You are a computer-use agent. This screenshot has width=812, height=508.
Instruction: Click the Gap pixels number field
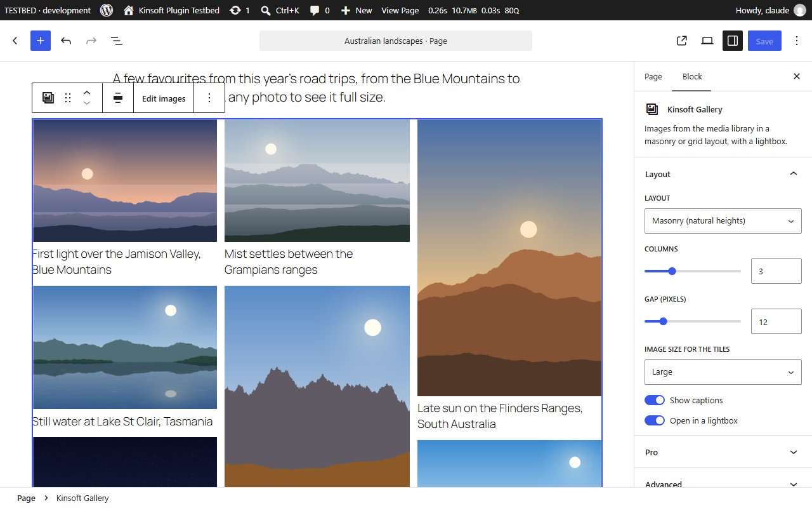[x=776, y=321]
